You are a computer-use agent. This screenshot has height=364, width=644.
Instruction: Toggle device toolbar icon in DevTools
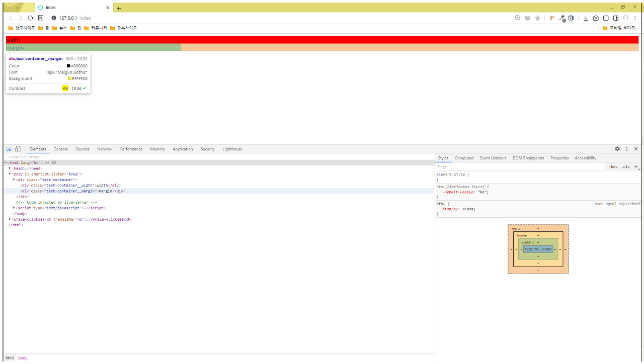click(x=18, y=149)
